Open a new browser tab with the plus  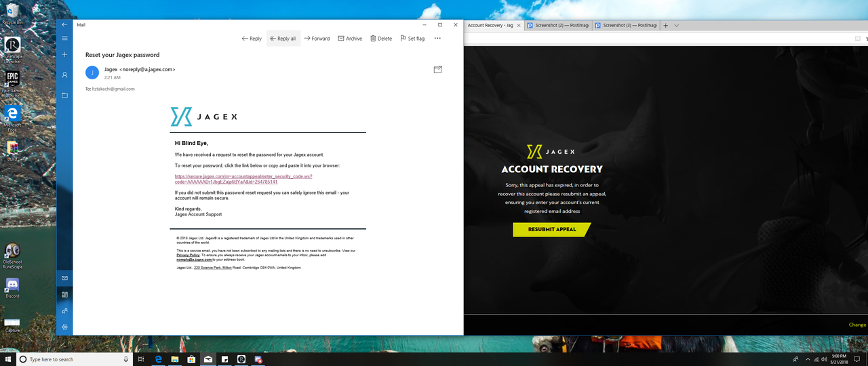666,25
